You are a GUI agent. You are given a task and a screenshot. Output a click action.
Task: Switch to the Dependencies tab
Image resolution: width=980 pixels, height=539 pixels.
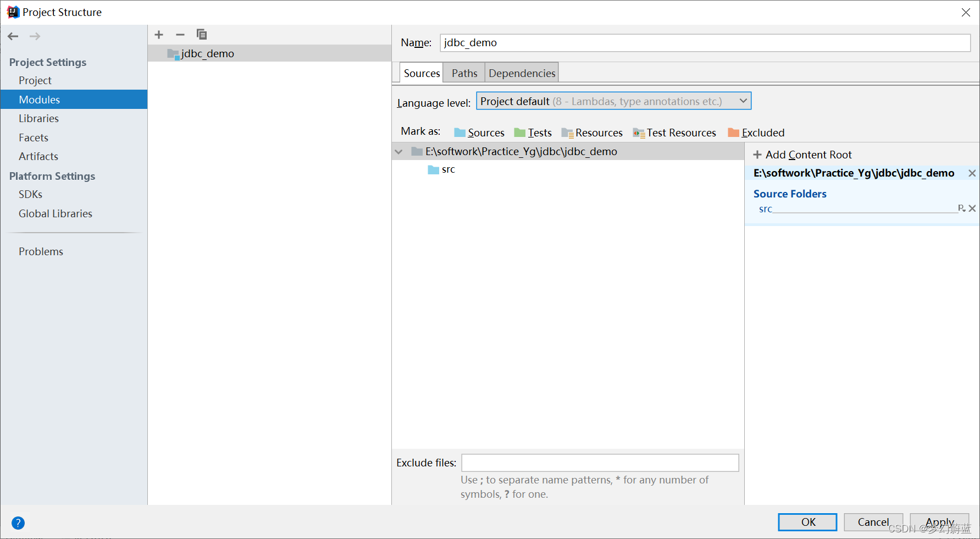[522, 73]
